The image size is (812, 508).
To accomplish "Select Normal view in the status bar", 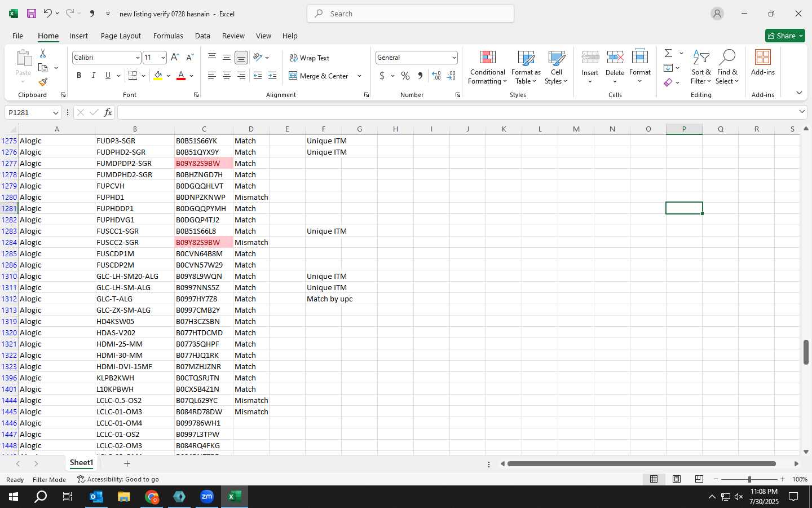I will pyautogui.click(x=654, y=479).
